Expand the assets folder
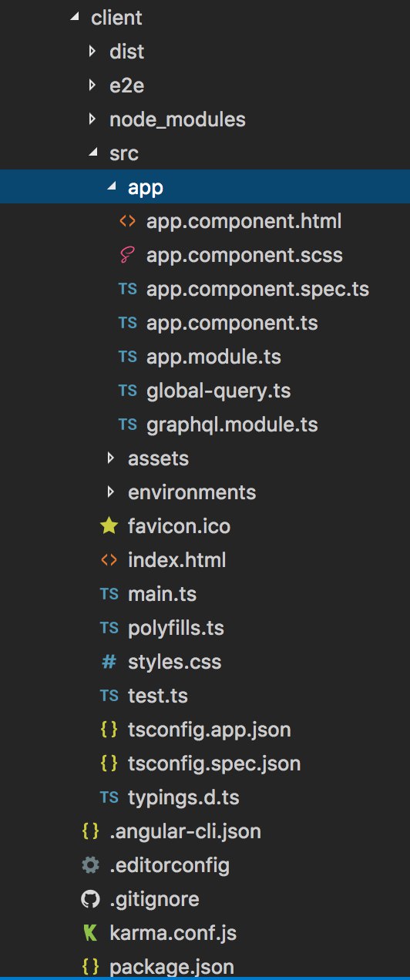Viewport: 410px width, 980px height. [111, 459]
